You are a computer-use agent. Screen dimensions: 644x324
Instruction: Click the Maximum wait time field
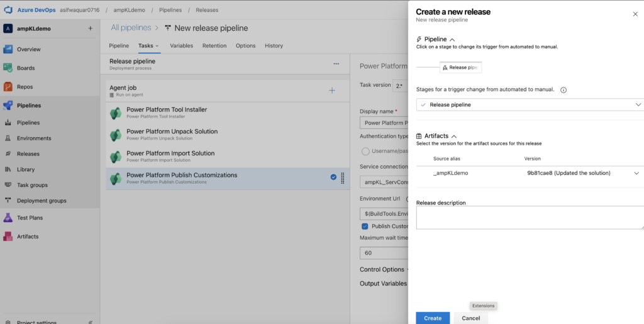(384, 253)
